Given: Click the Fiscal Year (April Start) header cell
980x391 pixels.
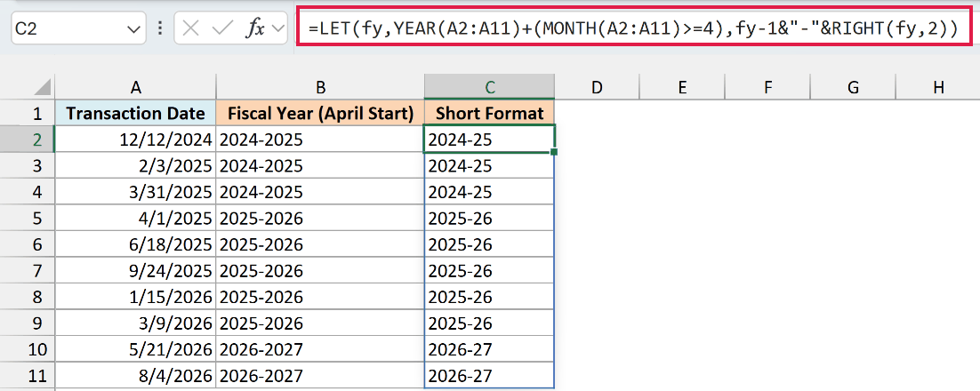Looking at the screenshot, I should click(320, 113).
